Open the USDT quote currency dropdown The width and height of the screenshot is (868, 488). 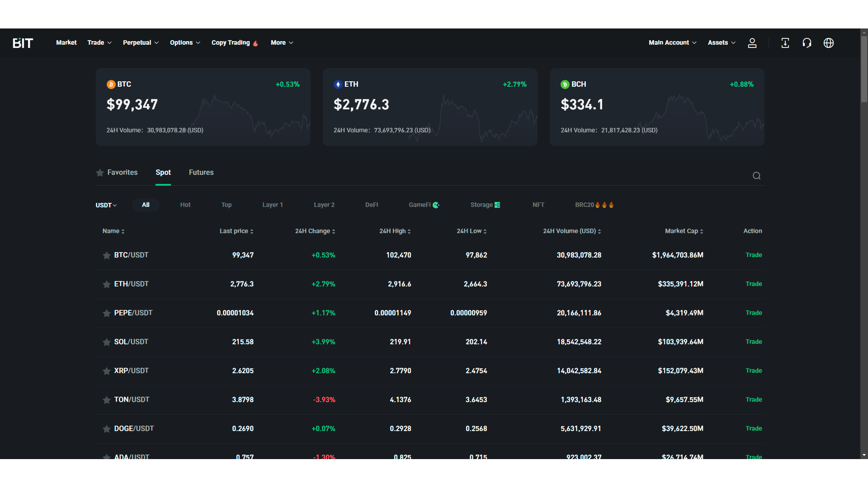[106, 205]
